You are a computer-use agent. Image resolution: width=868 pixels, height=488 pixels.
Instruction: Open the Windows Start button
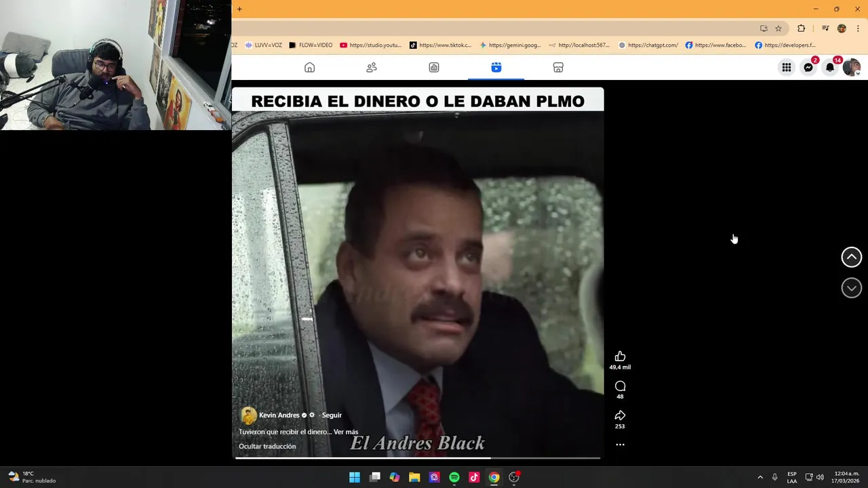coord(355,477)
